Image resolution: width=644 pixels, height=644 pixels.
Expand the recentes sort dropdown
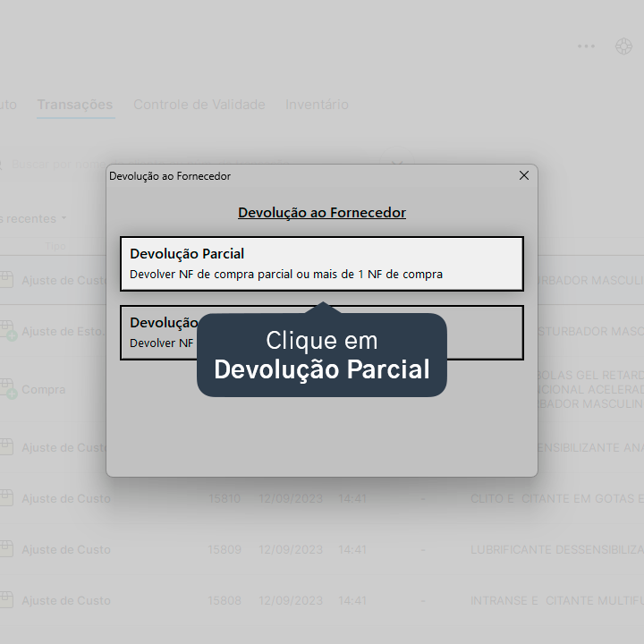pyautogui.click(x=33, y=218)
